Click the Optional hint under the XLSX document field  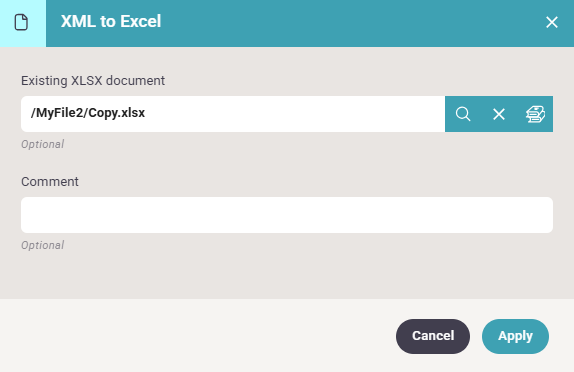42,144
